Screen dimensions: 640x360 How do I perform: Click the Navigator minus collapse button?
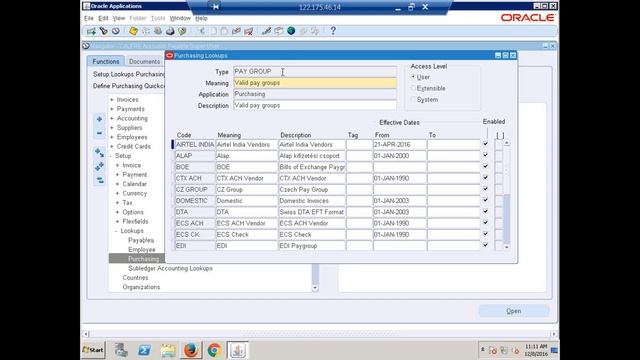point(99,133)
